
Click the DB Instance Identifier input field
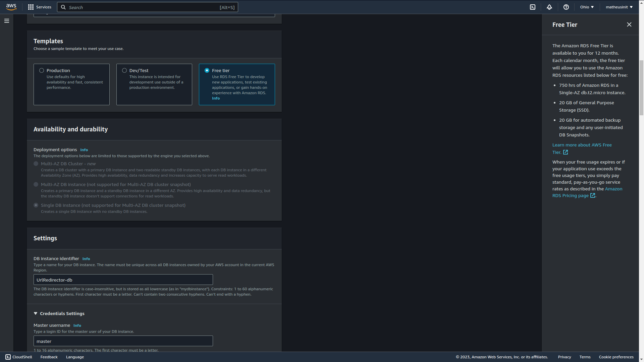click(123, 279)
